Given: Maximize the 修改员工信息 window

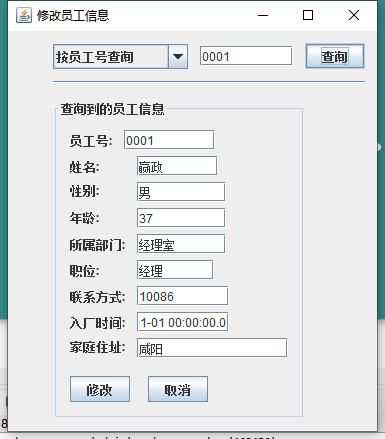Looking at the screenshot, I should (x=308, y=15).
